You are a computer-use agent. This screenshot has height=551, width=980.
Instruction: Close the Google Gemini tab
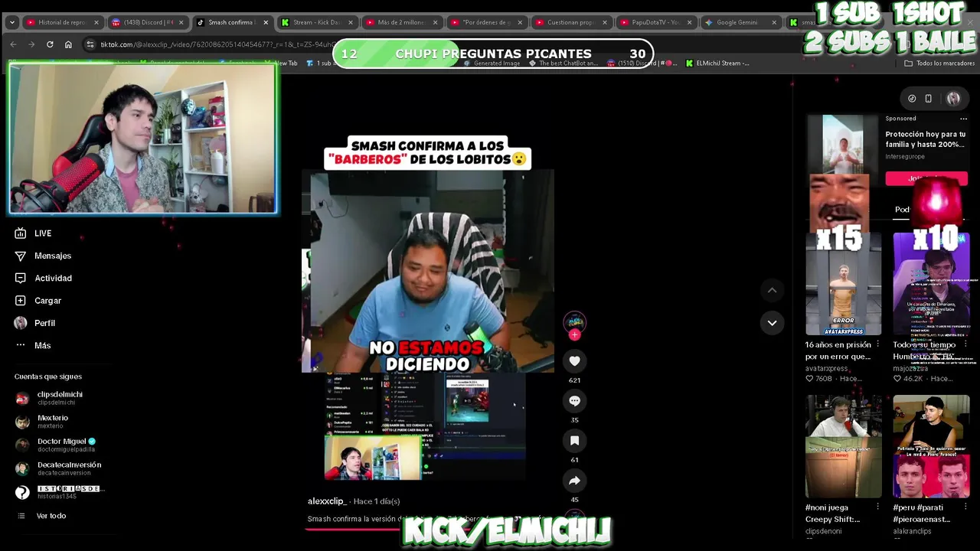point(773,22)
